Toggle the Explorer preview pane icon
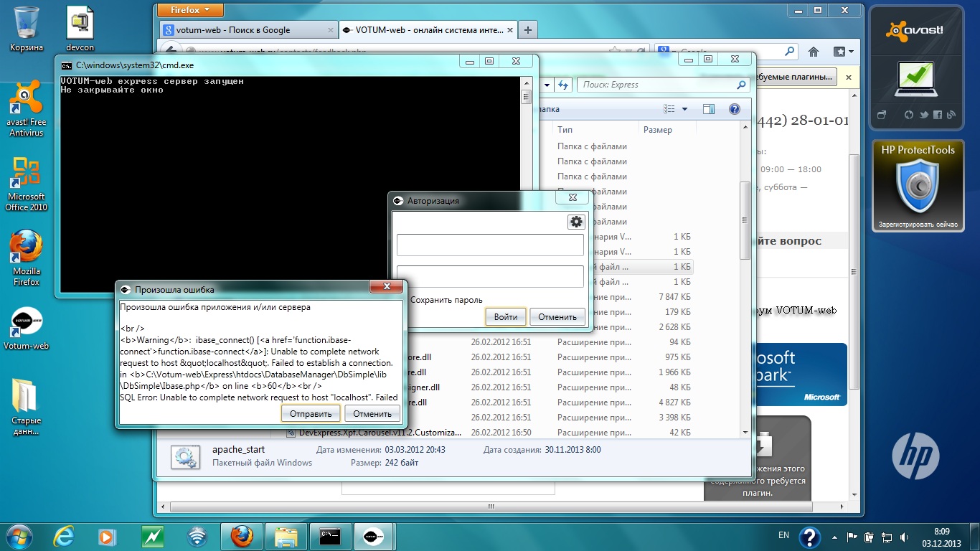980x551 pixels. [x=709, y=109]
